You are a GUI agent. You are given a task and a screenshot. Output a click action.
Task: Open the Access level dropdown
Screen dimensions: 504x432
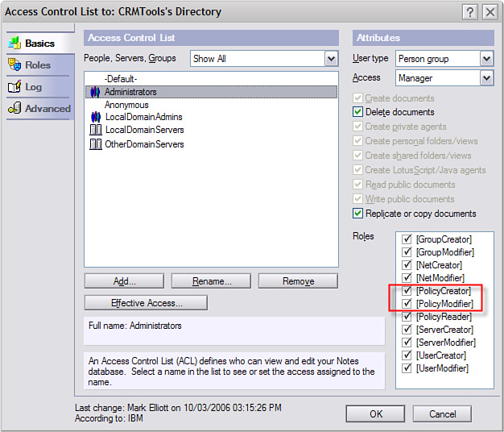point(485,78)
